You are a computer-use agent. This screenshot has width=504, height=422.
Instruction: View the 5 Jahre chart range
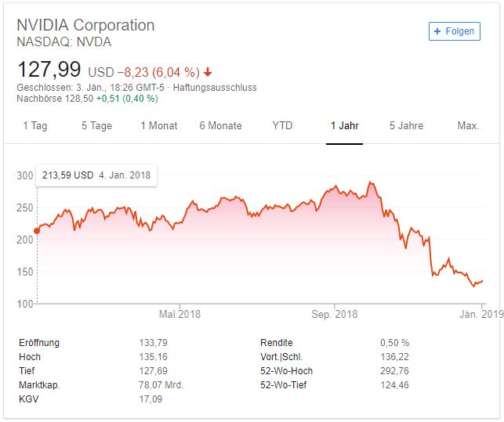pos(406,126)
